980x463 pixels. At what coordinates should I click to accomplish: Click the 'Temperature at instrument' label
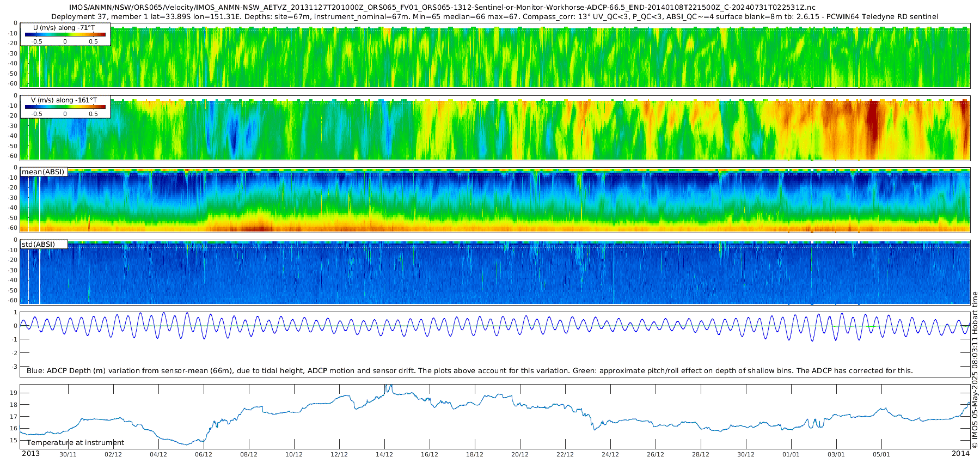pos(76,443)
